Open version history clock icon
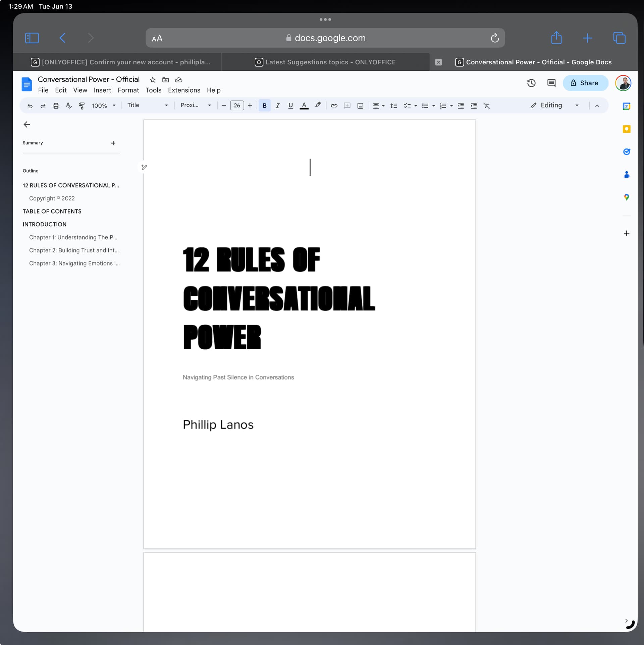Image resolution: width=644 pixels, height=645 pixels. click(x=531, y=83)
